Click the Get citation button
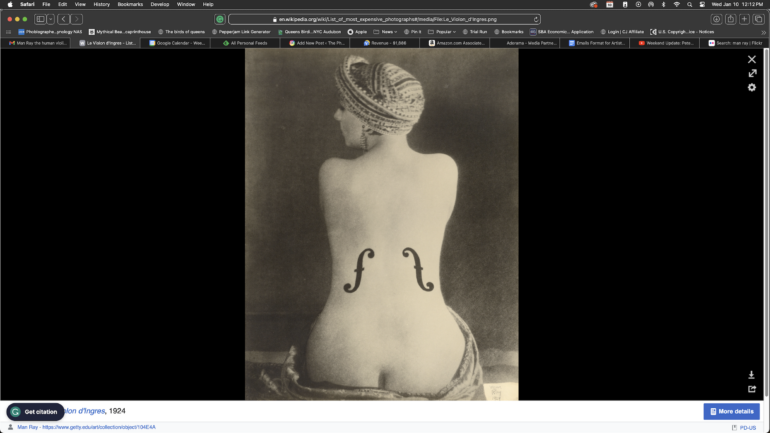This screenshot has width=770, height=433. tap(35, 411)
